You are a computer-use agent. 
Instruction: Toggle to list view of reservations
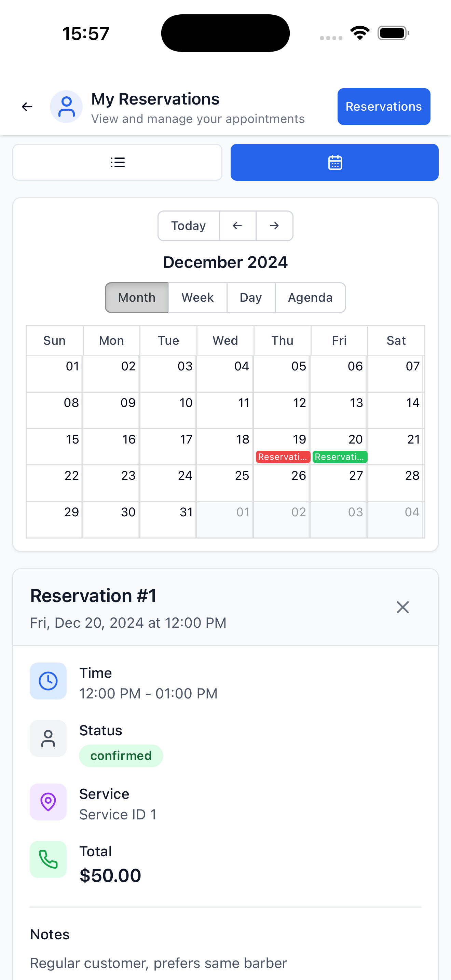click(118, 162)
